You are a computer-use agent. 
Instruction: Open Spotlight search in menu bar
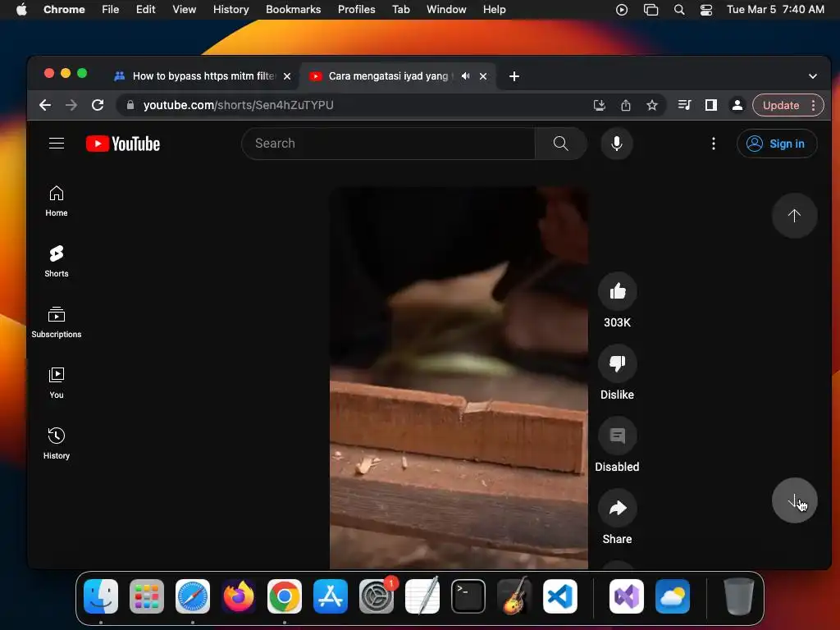click(678, 10)
